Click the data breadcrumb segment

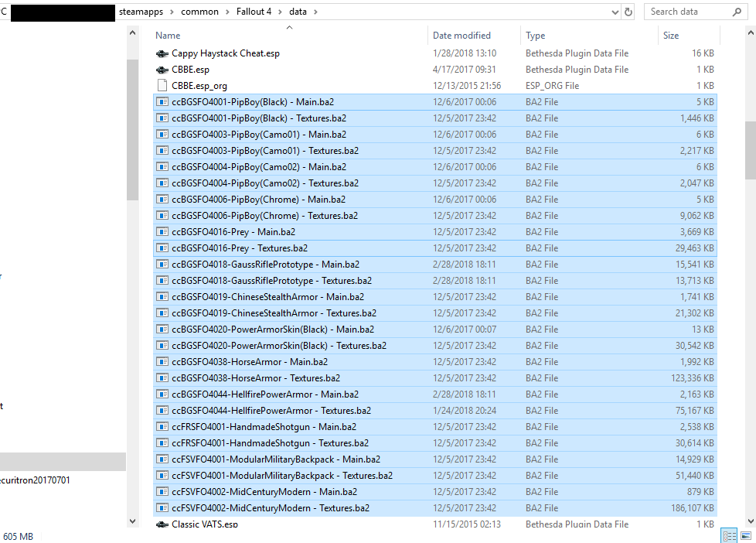(x=298, y=12)
